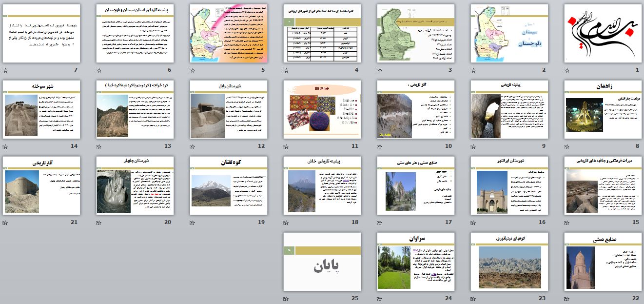Select the شهرستان زابل slide 12 thumbnail

coord(228,110)
